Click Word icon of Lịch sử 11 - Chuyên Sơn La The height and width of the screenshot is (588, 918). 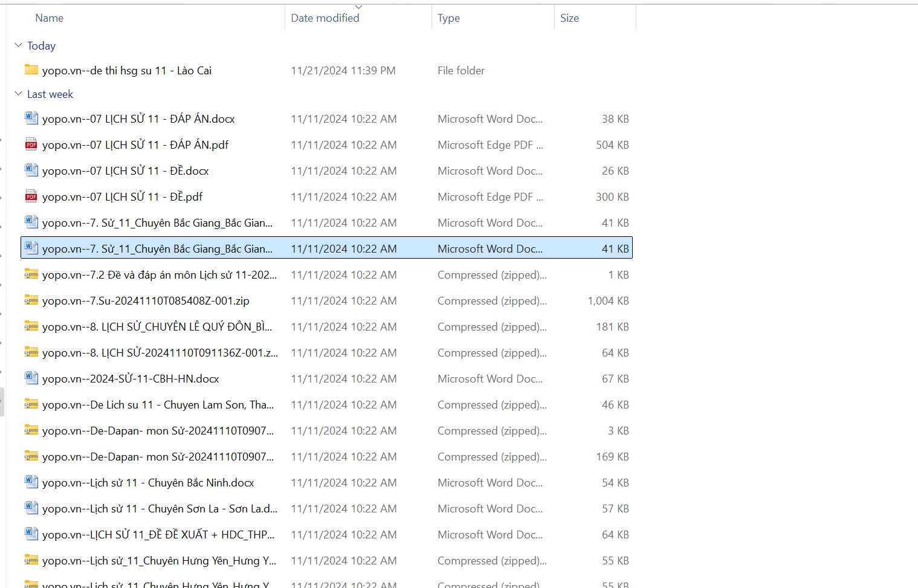31,508
